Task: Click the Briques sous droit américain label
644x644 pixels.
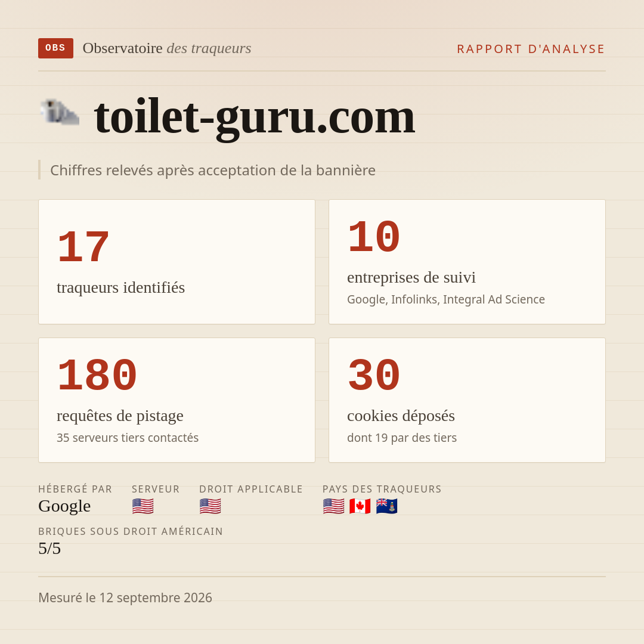Action: [131, 531]
